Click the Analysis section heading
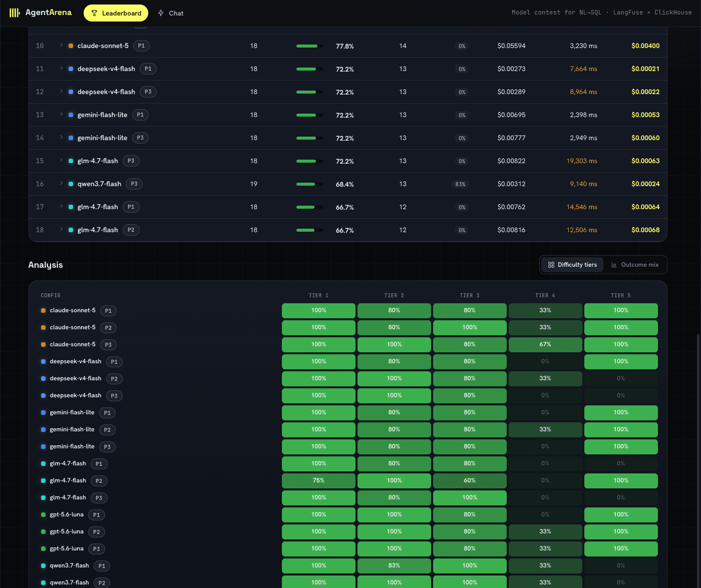 click(x=46, y=265)
